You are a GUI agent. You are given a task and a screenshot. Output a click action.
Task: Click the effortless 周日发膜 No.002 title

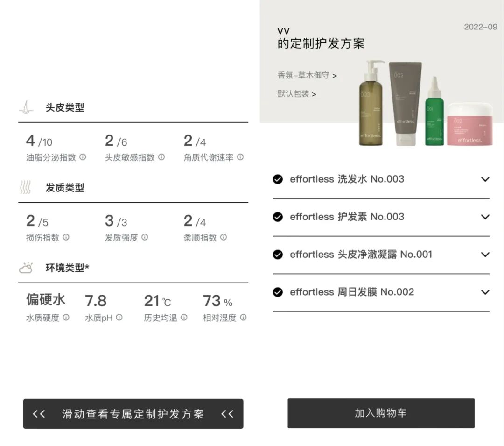[352, 292]
